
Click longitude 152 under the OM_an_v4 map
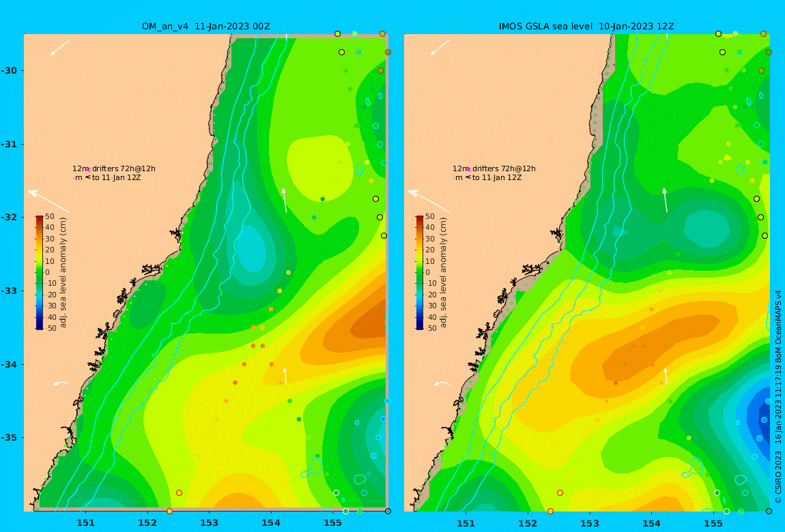[x=147, y=523]
